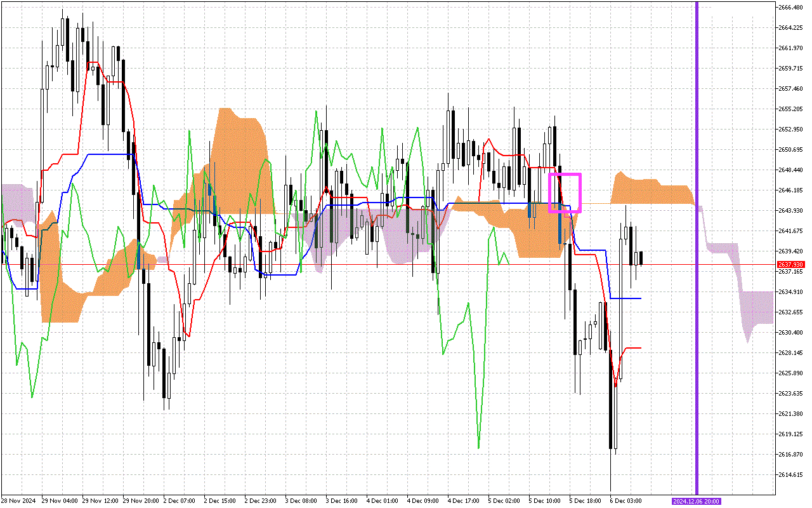Click the 2652.950 price axis label
The width and height of the screenshot is (812, 508).
coord(790,130)
